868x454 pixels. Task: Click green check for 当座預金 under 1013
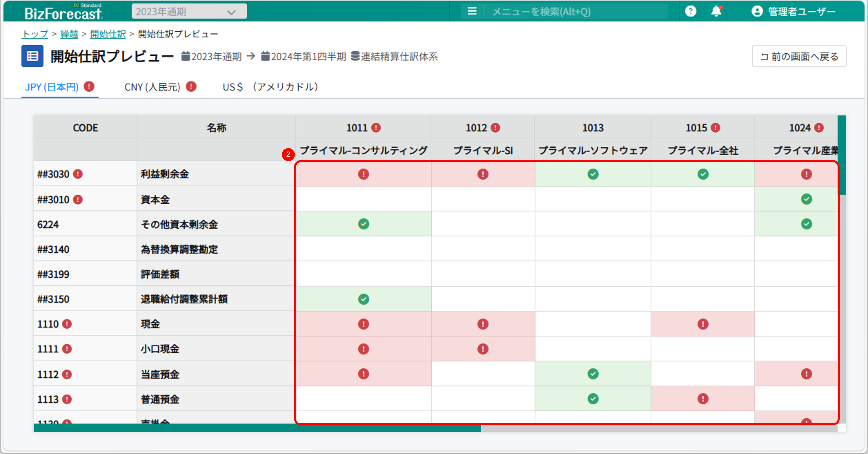[x=593, y=374]
